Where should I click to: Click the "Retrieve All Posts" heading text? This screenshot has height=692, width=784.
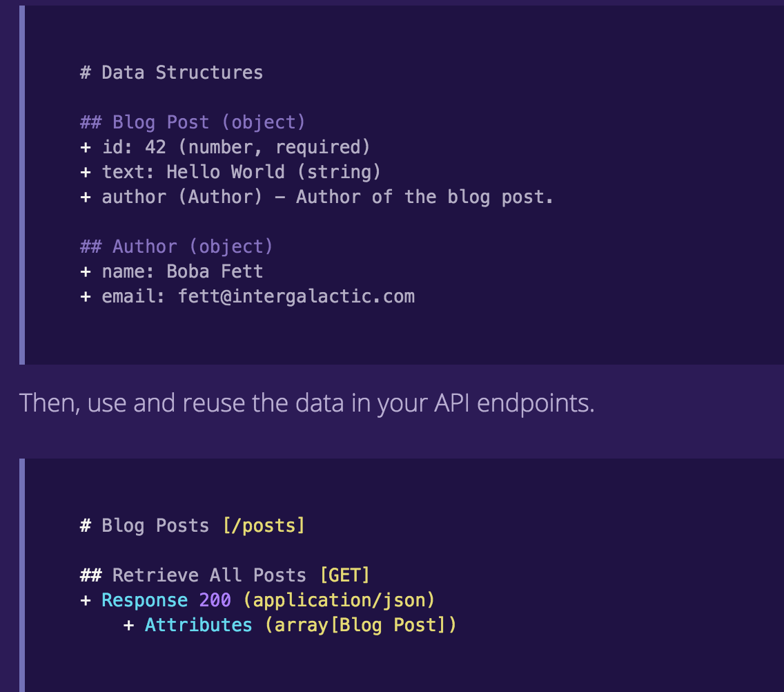pos(209,575)
